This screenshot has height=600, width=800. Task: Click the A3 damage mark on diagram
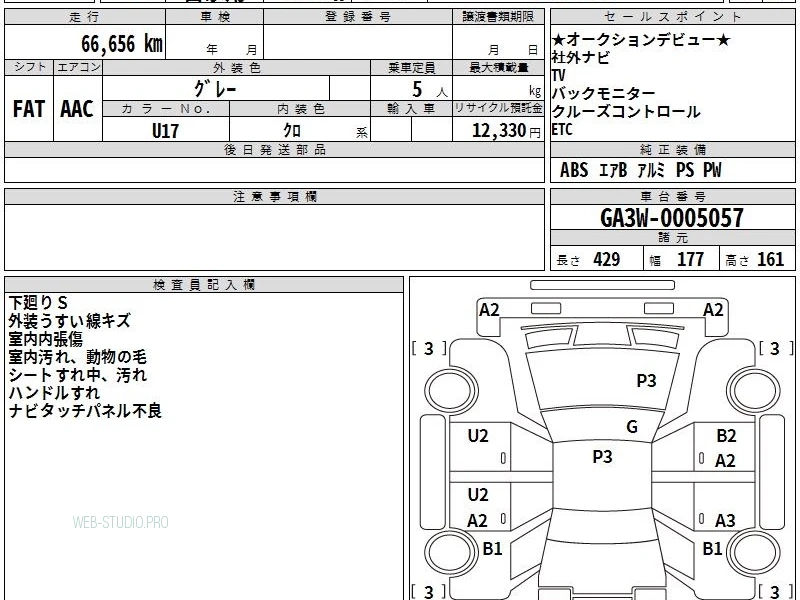click(x=725, y=521)
